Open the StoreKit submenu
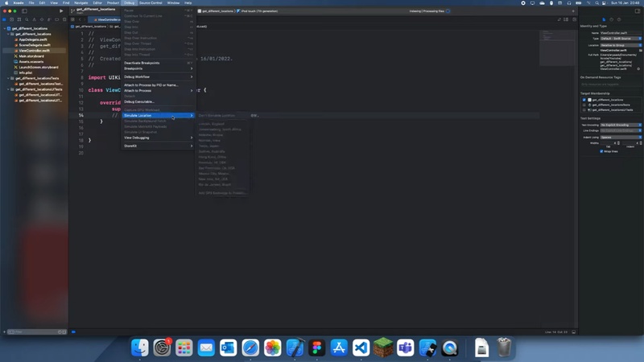The width and height of the screenshot is (644, 362). [158, 146]
